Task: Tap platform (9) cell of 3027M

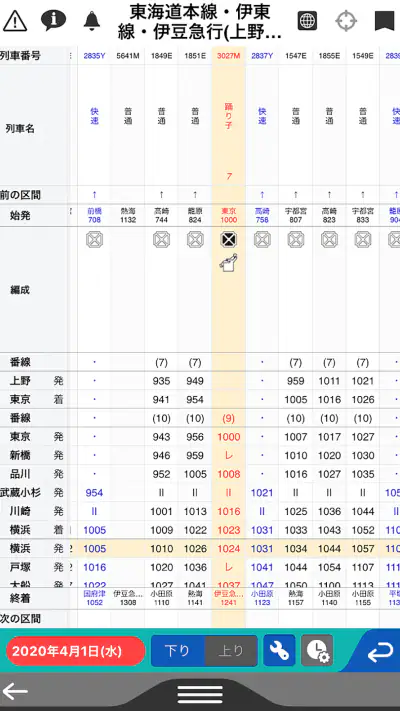Action: coord(229,418)
